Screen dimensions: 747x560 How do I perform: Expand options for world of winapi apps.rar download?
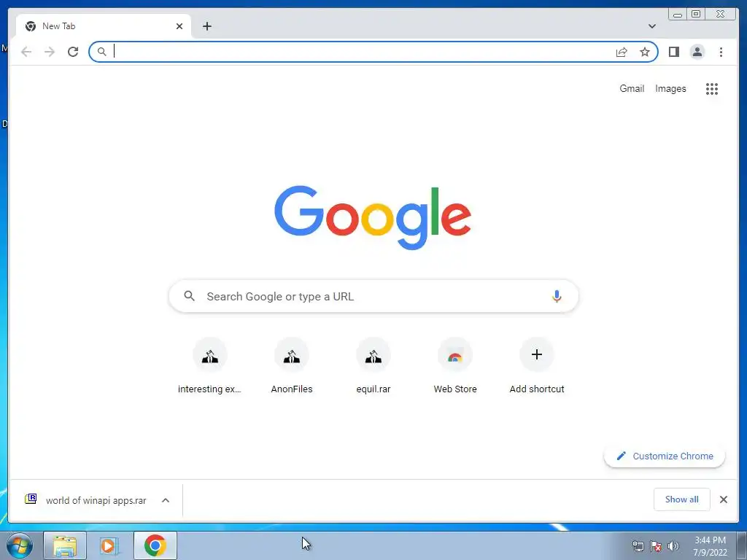(x=166, y=500)
